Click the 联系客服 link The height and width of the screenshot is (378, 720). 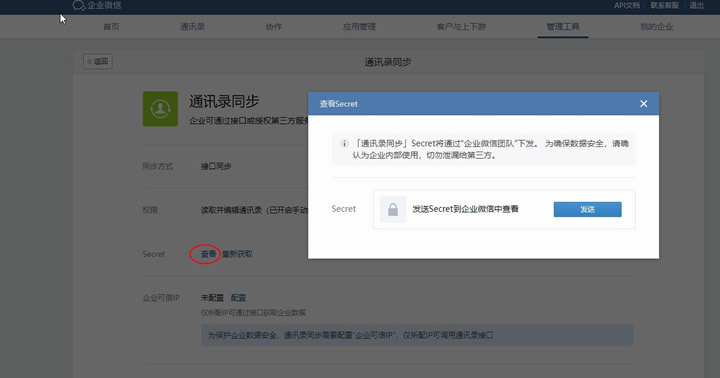point(664,6)
